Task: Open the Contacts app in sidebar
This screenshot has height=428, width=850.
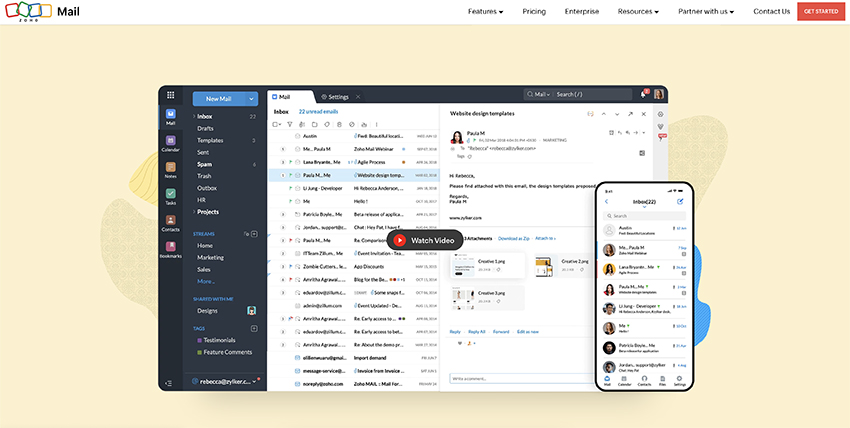Action: (x=171, y=223)
